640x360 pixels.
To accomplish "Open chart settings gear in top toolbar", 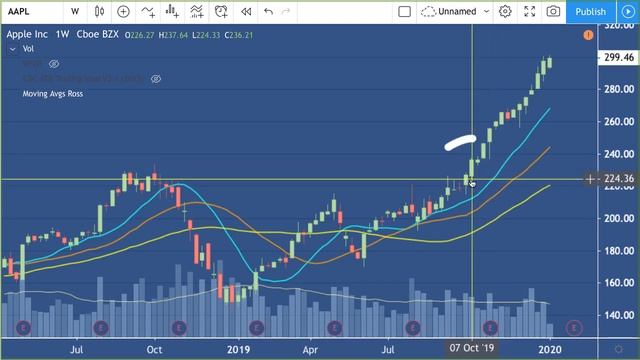I will [x=505, y=11].
